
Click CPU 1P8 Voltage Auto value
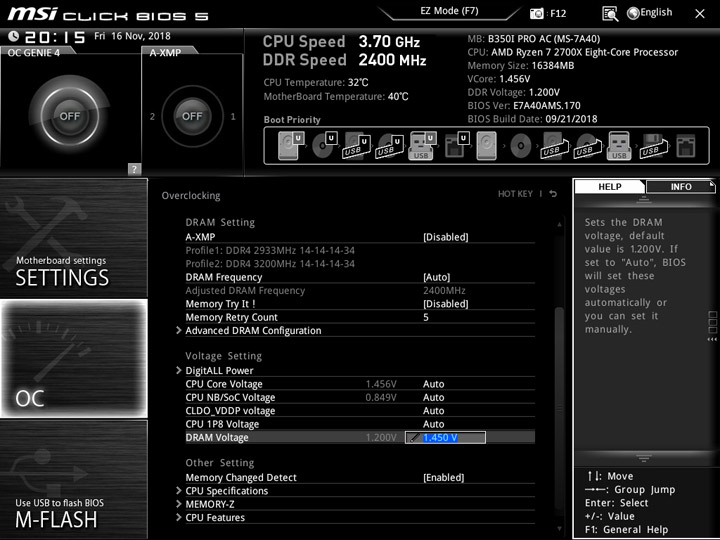(433, 424)
